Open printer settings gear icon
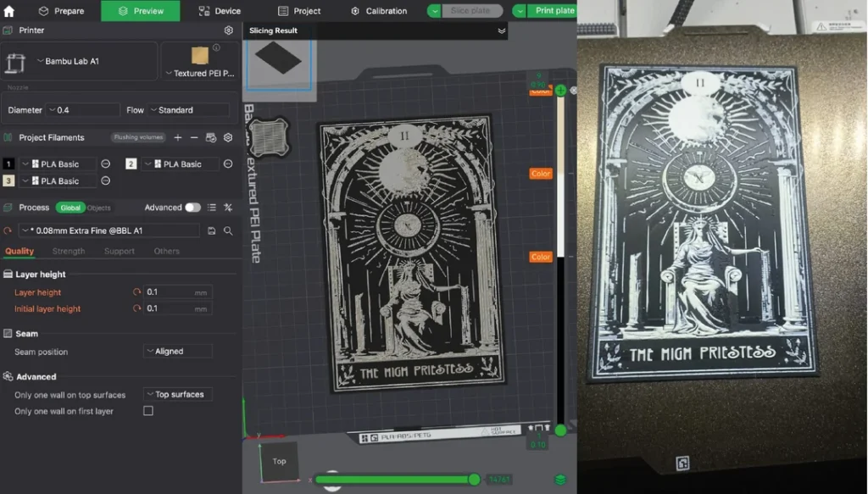 [228, 31]
